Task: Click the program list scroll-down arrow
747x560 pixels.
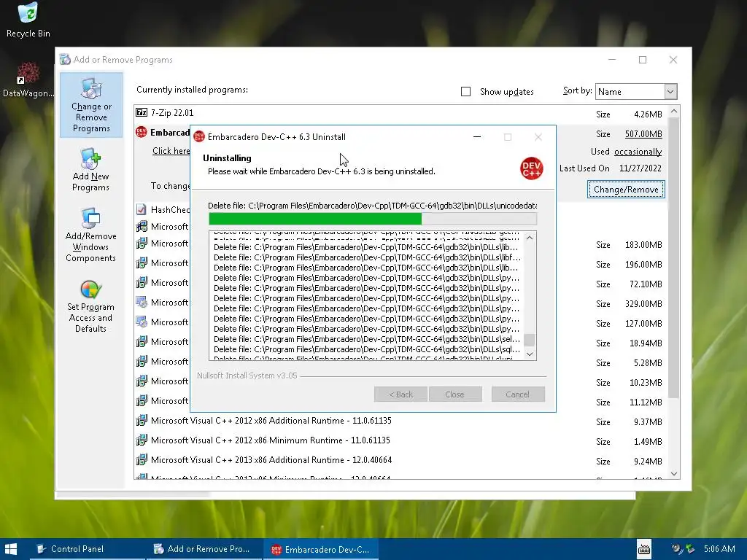Action: click(673, 473)
